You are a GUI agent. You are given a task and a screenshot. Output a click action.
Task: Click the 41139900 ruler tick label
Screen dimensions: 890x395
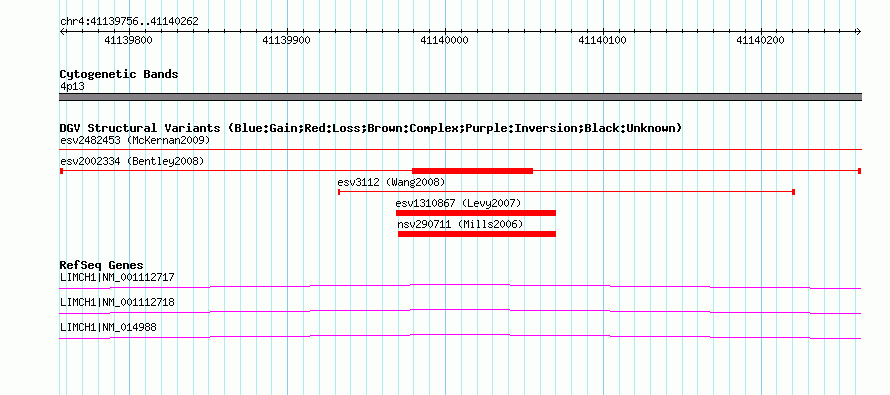pyautogui.click(x=287, y=40)
